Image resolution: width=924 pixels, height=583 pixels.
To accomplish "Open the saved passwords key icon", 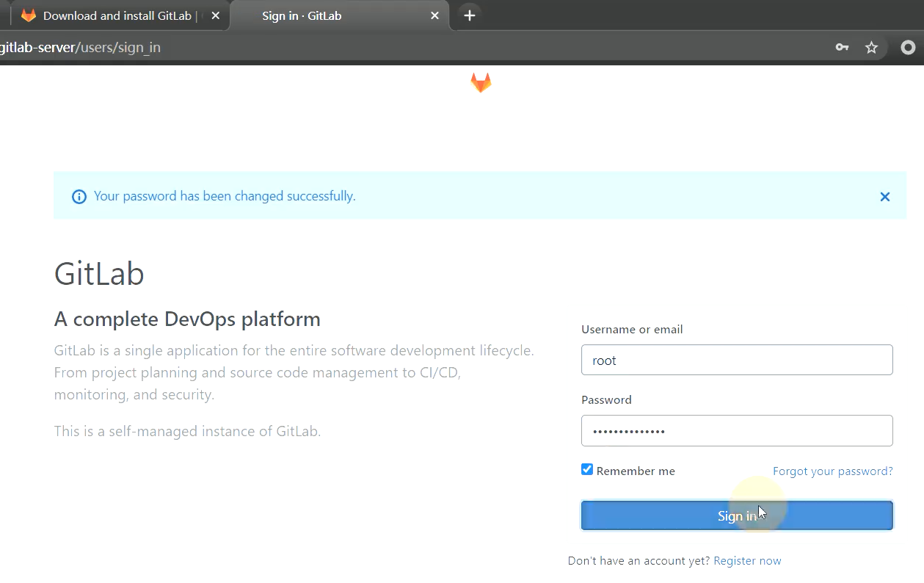I will click(x=842, y=48).
